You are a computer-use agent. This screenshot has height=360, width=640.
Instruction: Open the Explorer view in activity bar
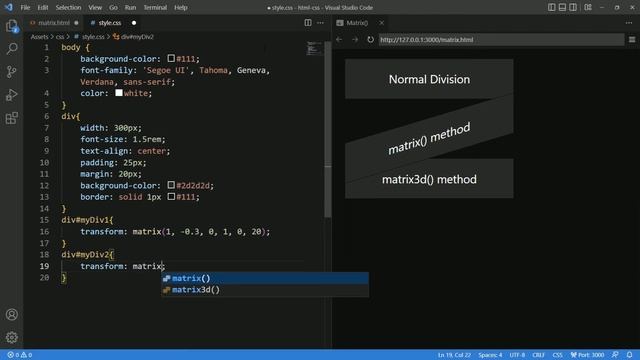coord(11,27)
